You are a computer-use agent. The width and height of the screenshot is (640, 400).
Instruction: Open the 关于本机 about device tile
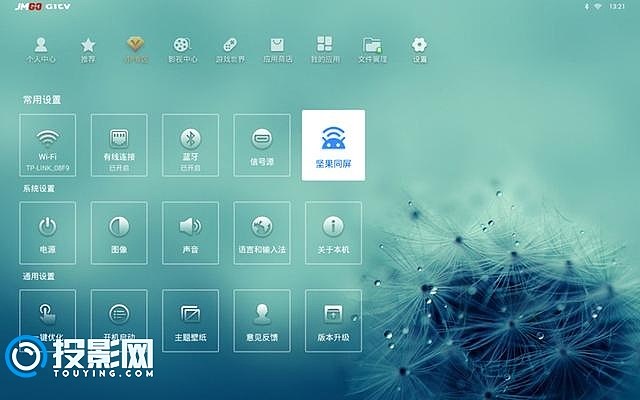(x=333, y=232)
